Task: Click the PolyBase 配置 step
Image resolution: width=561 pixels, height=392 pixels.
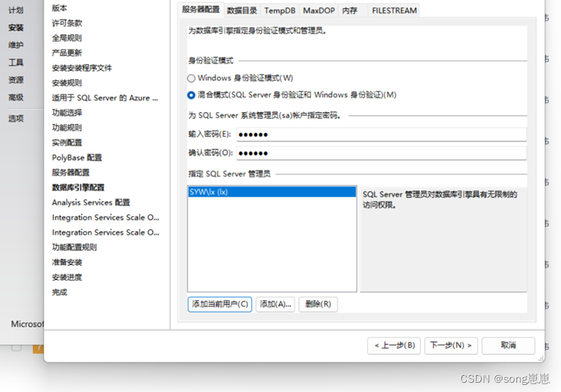Action: coord(77,158)
